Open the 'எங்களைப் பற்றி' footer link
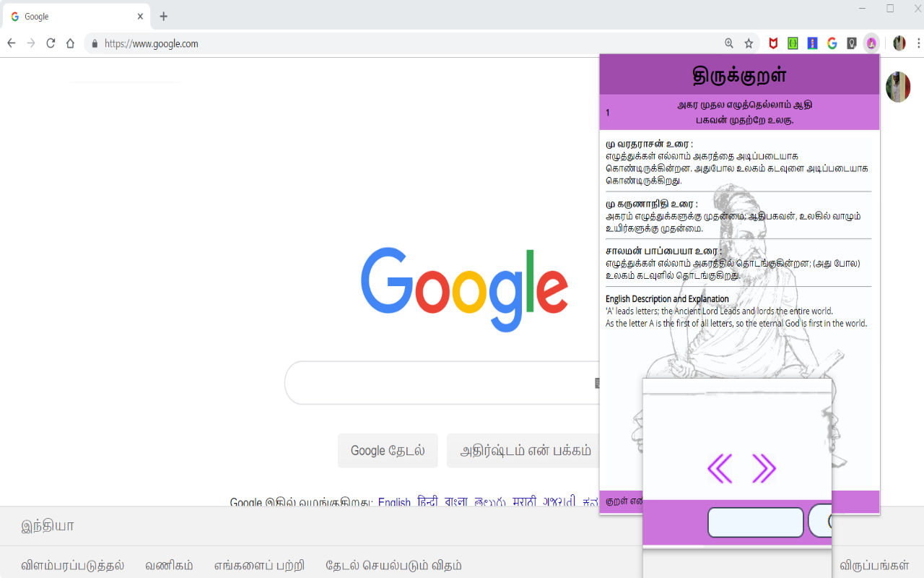Viewport: 924px width, 578px height. [x=259, y=565]
